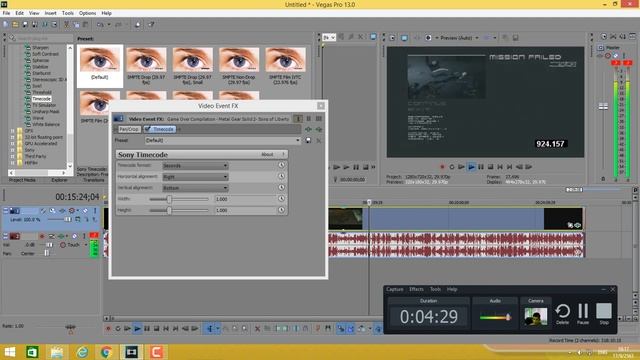Click the Record button in the timeline transport

(108, 328)
